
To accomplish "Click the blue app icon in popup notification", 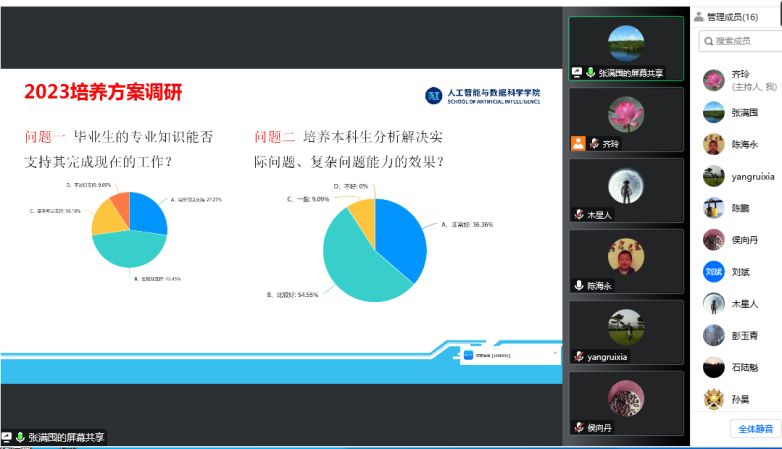I will [468, 354].
